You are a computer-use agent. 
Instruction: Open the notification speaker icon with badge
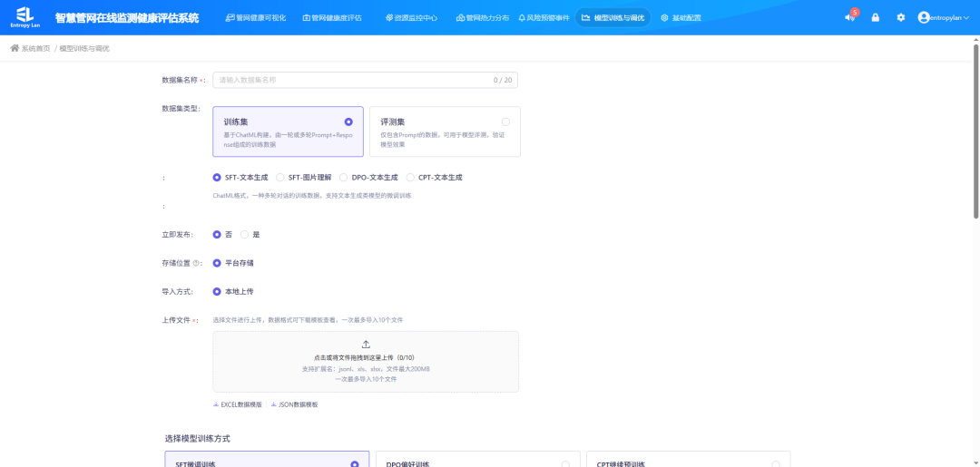click(848, 17)
